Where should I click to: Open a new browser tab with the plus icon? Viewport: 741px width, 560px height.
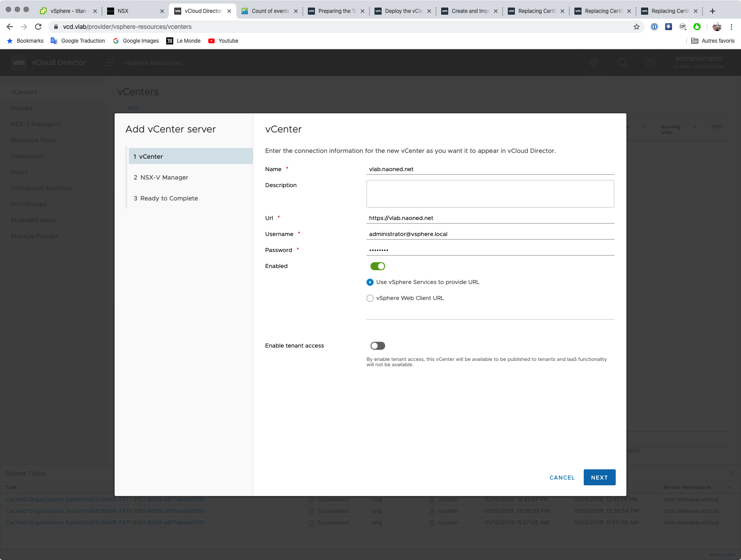coord(713,11)
